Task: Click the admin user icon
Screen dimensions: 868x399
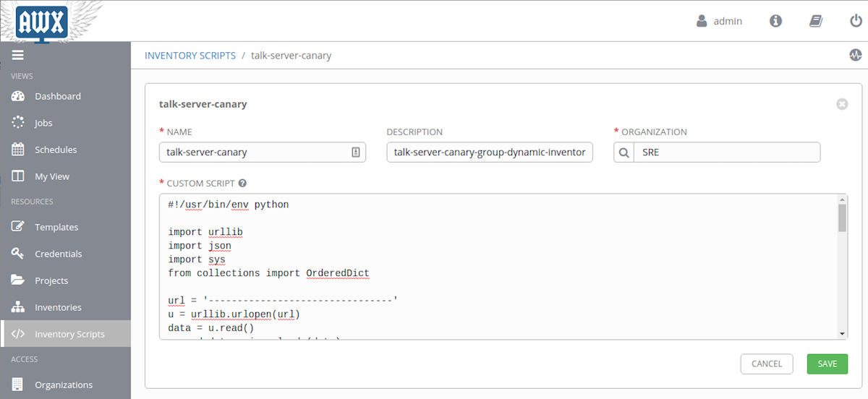Action: (702, 21)
